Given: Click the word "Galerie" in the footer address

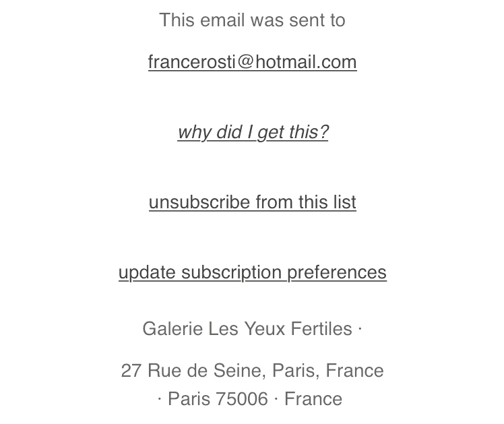Looking at the screenshot, I should coord(172,329).
